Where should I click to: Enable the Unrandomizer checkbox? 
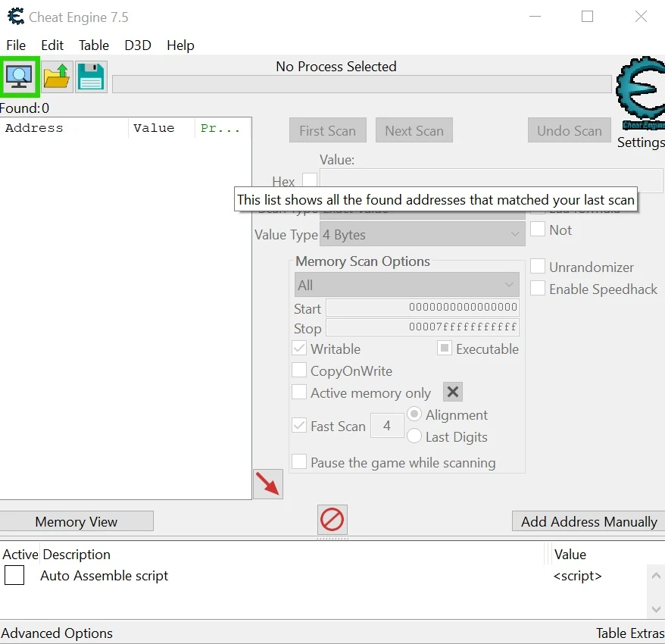pos(538,267)
